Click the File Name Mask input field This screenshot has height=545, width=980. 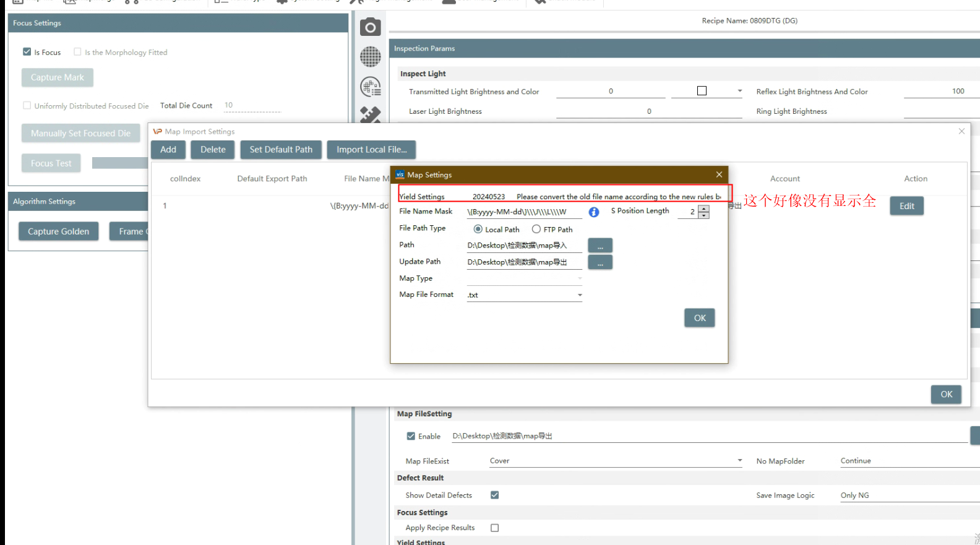tap(523, 212)
